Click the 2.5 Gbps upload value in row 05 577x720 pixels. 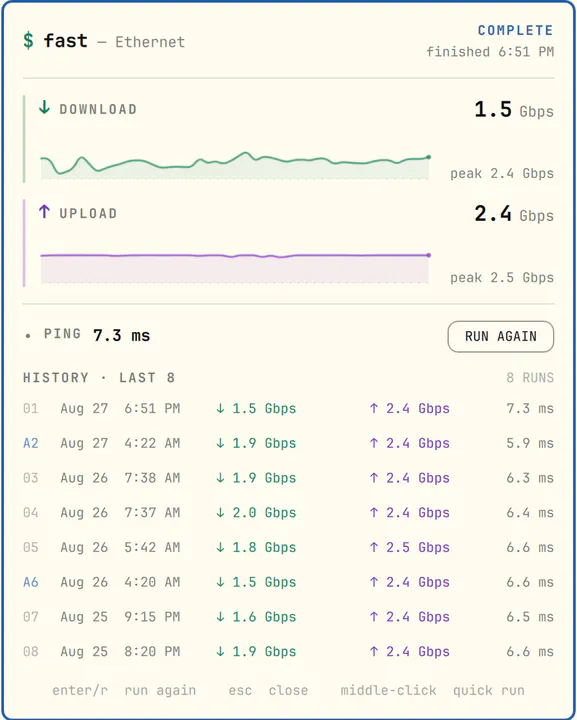pos(409,547)
